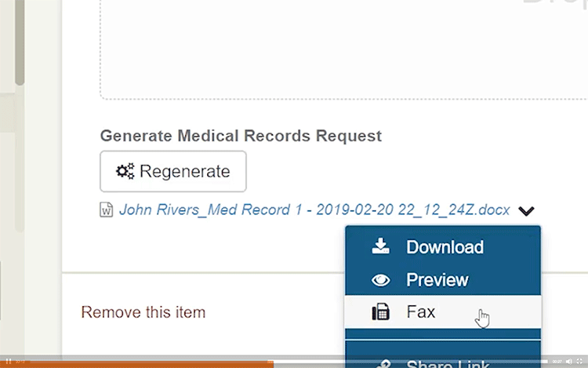Enter fullscreen using the video player icon
This screenshot has height=368, width=588.
pyautogui.click(x=579, y=361)
